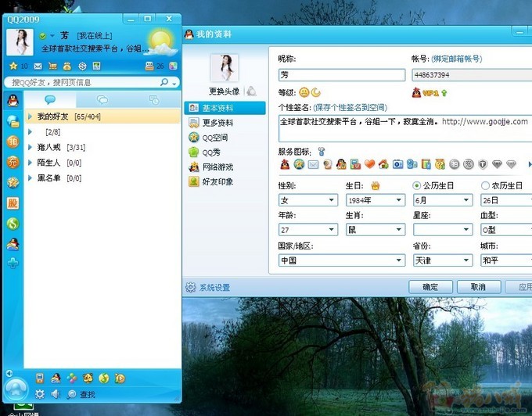532x416 pixels.
Task: Click the magnifier search icon in QQ search box
Action: click(x=164, y=82)
